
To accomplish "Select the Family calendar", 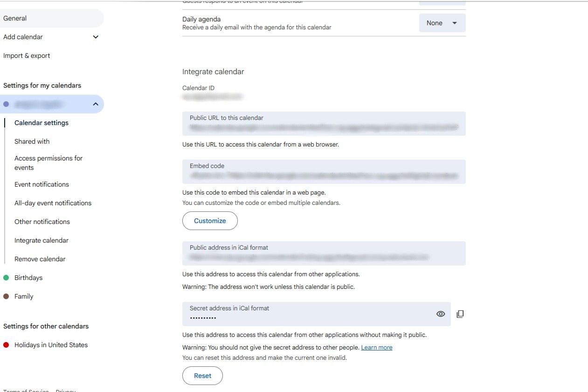I will pos(24,296).
